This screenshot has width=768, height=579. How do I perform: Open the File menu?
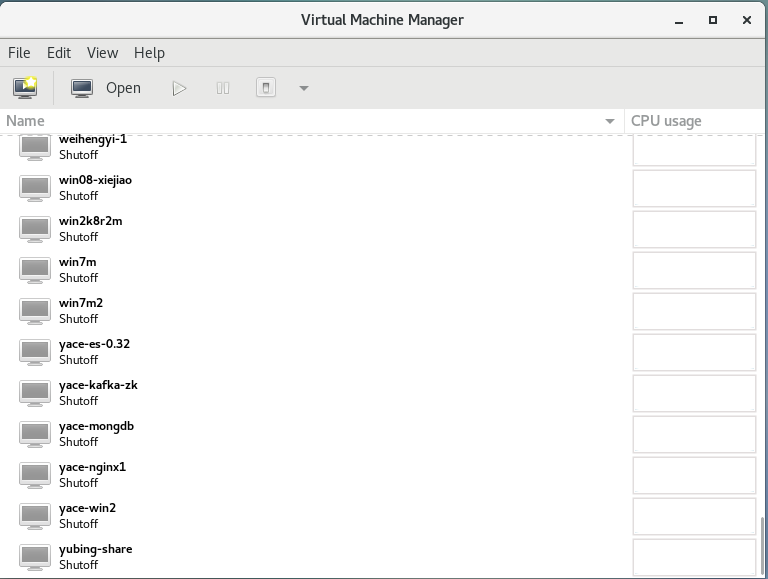click(19, 52)
